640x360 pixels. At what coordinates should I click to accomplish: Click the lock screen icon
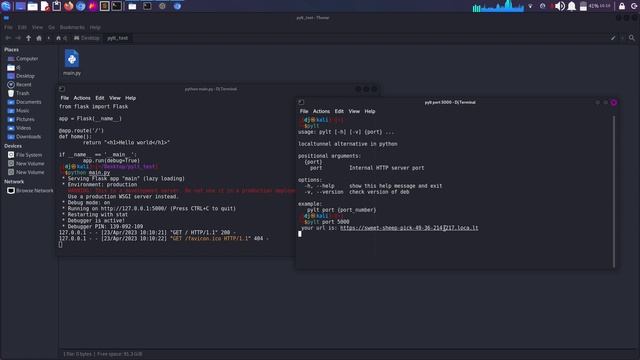[622, 6]
